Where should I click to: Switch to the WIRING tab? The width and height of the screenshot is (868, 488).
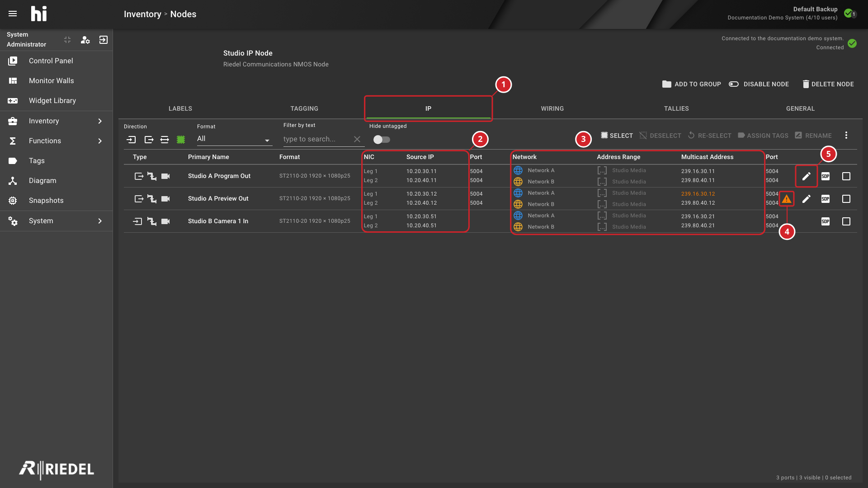552,108
